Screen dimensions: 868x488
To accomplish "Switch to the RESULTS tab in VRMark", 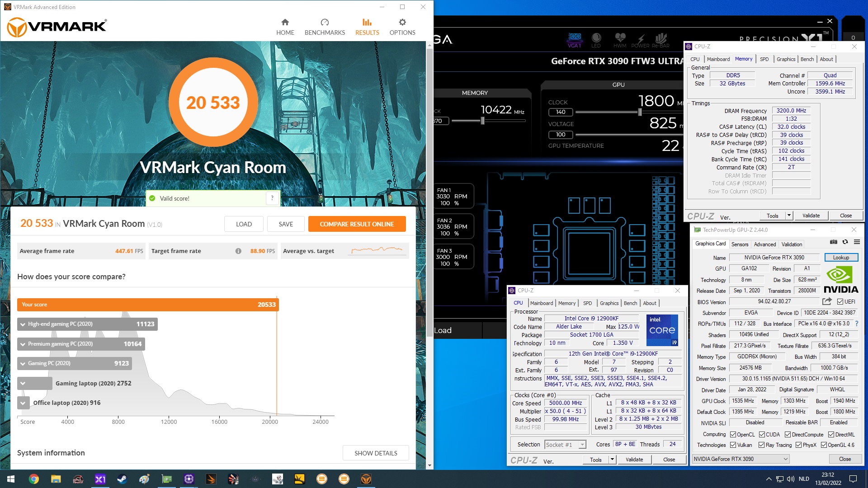I will click(367, 27).
